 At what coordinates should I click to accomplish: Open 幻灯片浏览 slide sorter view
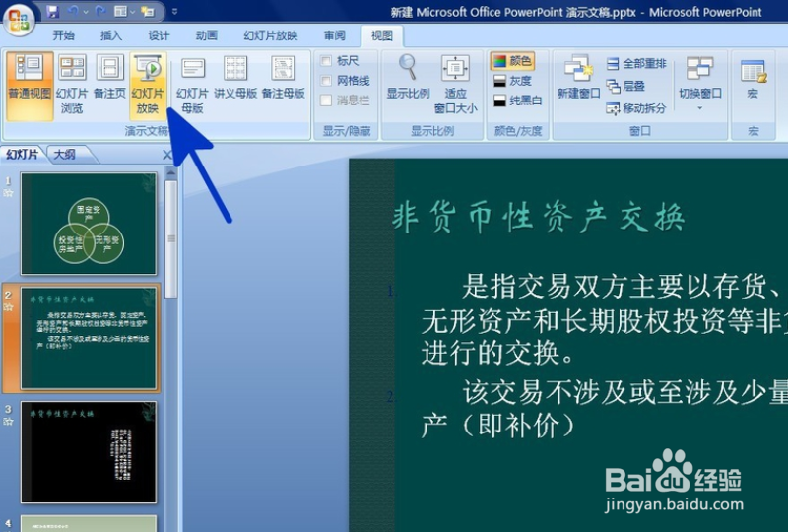coord(72,86)
